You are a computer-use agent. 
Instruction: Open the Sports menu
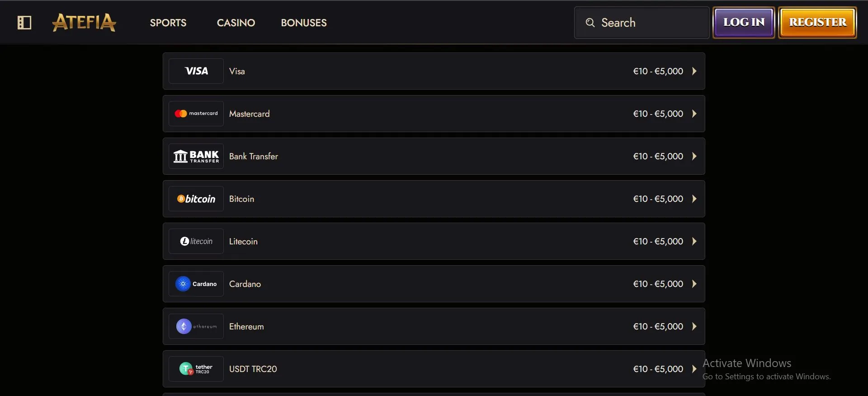coord(168,23)
